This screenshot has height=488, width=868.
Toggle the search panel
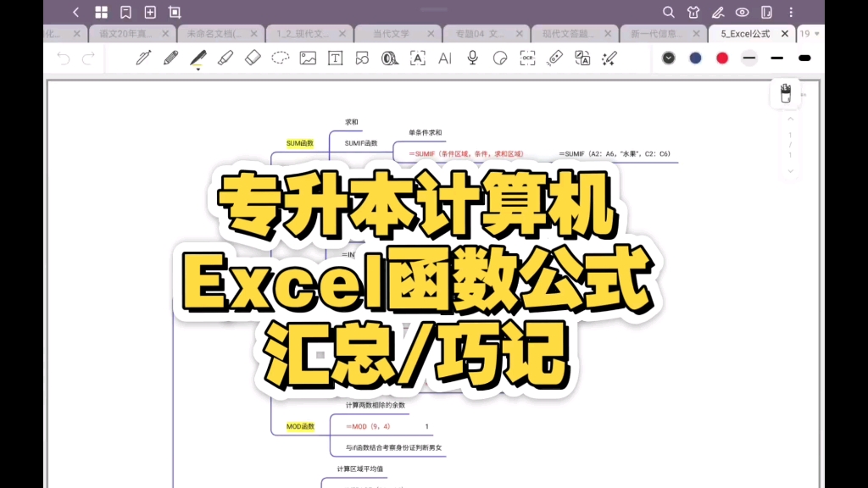pyautogui.click(x=669, y=13)
